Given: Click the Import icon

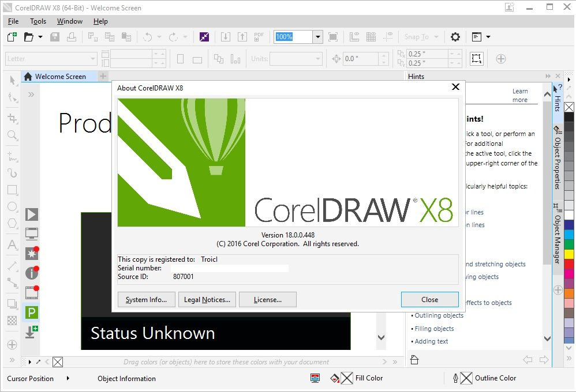Looking at the screenshot, I should point(226,37).
